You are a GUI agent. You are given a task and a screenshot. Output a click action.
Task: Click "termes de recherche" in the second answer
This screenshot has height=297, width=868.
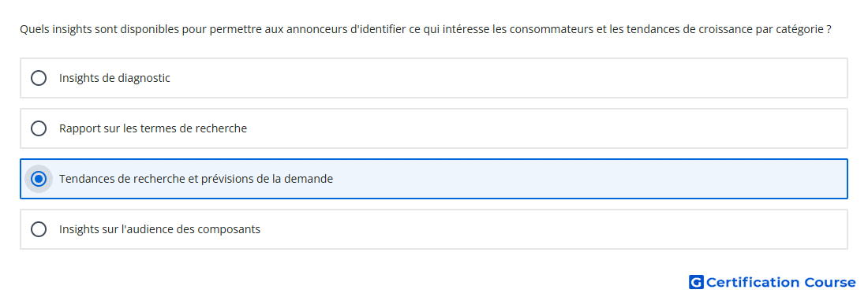pos(200,128)
